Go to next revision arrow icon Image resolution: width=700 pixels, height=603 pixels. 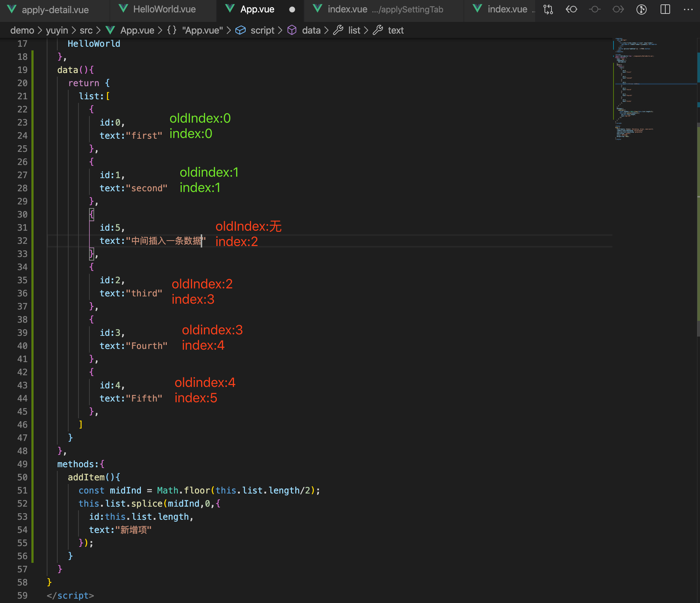tap(618, 9)
